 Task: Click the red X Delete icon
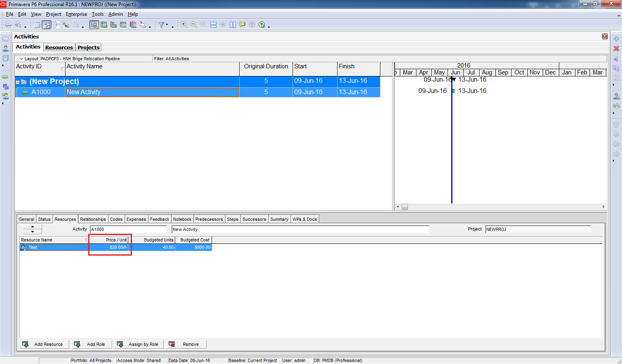coord(616,49)
